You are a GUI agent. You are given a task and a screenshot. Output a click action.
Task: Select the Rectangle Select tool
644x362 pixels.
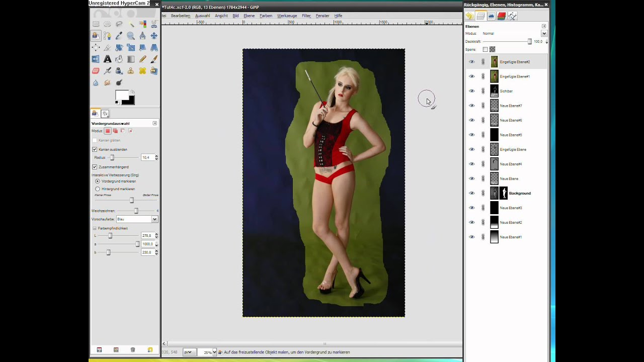click(96, 24)
